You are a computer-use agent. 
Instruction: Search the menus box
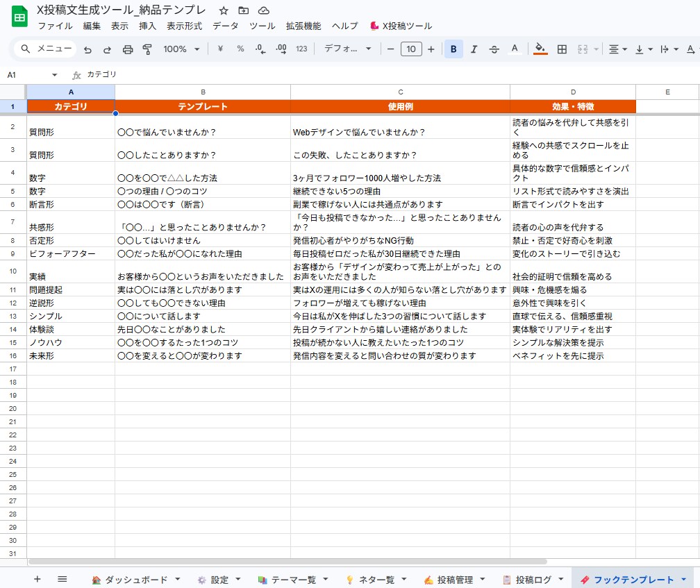46,49
